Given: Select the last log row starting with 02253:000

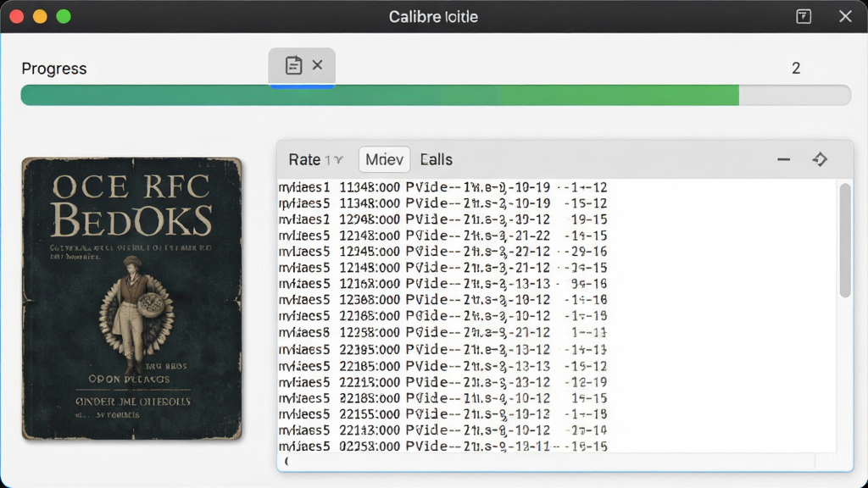Looking at the screenshot, I should coord(442,446).
